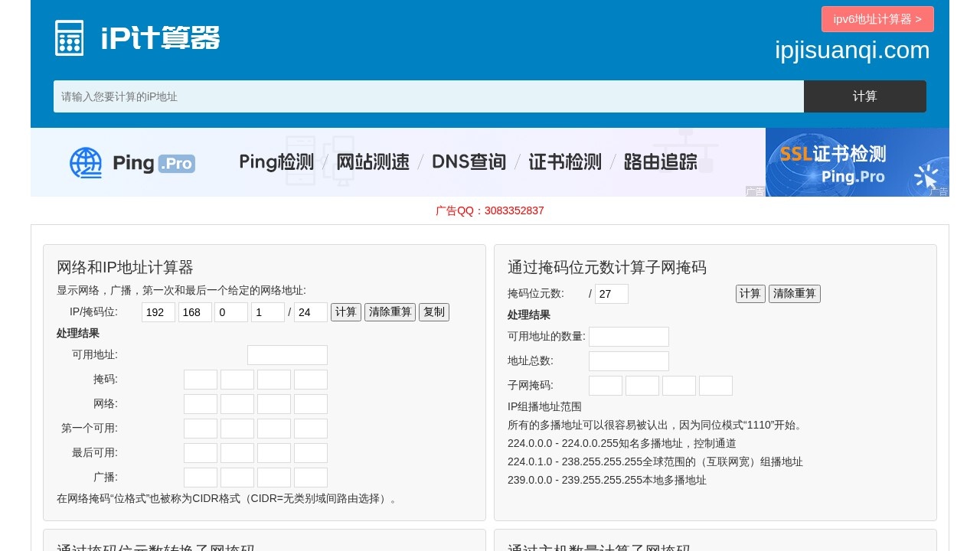Click the 可用地址的数量 result field

click(629, 336)
